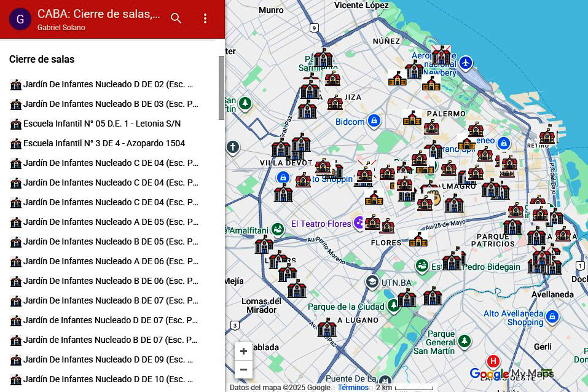Select Escuela Infantil N° 3 DE 4 item
The width and height of the screenshot is (588, 392).
[x=104, y=143]
